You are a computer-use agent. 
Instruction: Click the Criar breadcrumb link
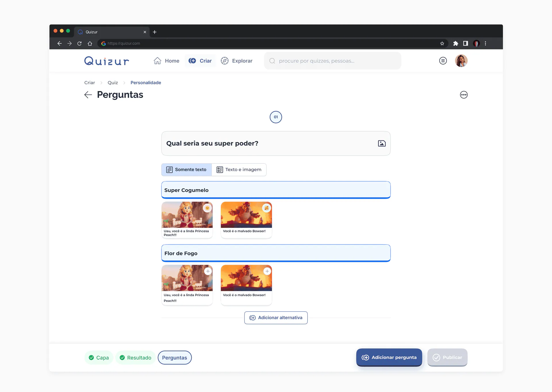click(89, 83)
